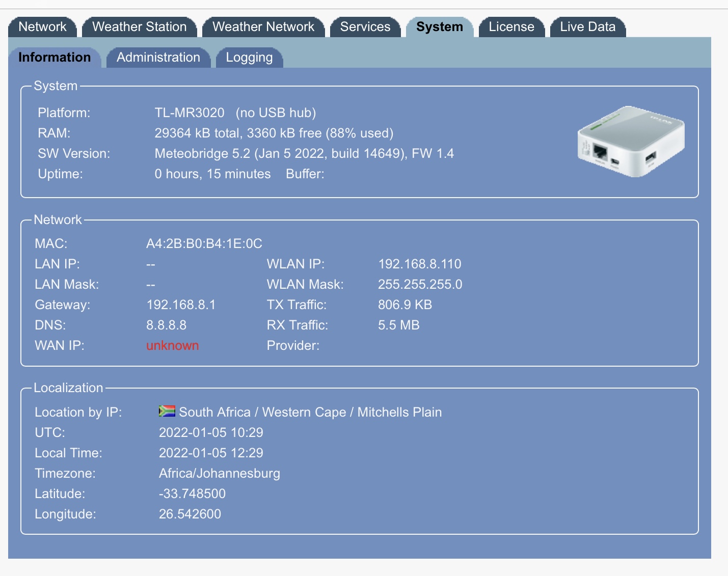Click the Africa/Johannesburg timezone value

[x=219, y=473]
